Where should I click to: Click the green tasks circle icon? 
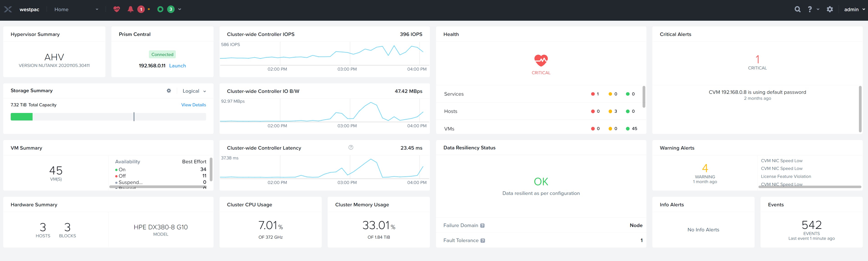[160, 9]
